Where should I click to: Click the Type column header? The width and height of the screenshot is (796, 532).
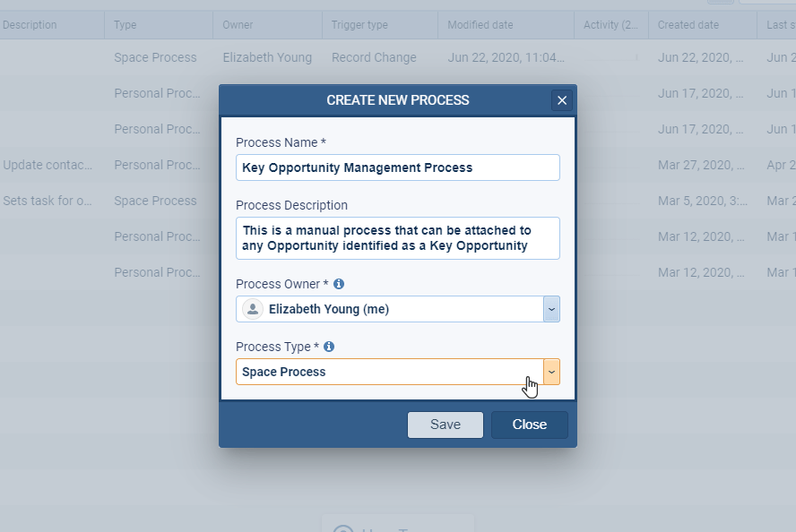(x=125, y=26)
